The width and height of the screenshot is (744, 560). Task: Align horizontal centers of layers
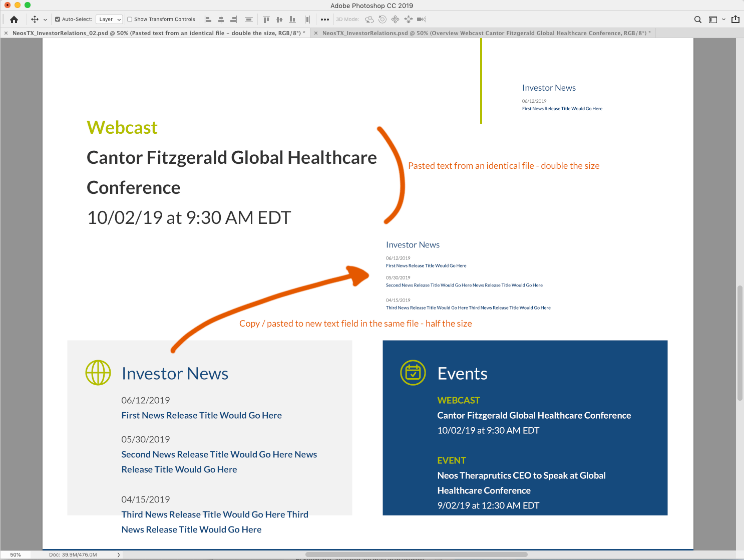tap(221, 20)
